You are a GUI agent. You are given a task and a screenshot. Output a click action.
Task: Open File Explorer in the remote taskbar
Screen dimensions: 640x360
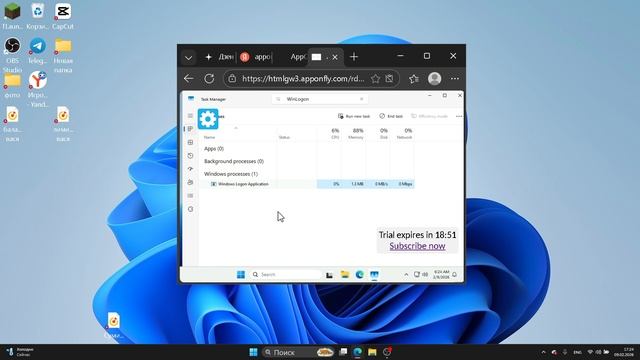[x=345, y=274]
